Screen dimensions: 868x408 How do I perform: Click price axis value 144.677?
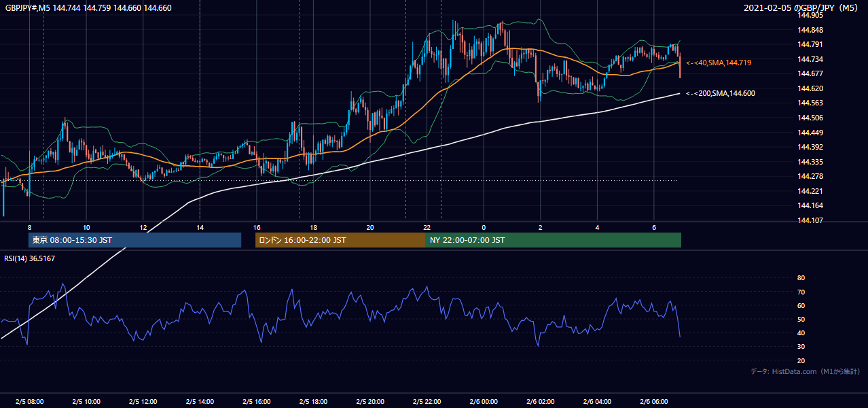[x=810, y=74]
